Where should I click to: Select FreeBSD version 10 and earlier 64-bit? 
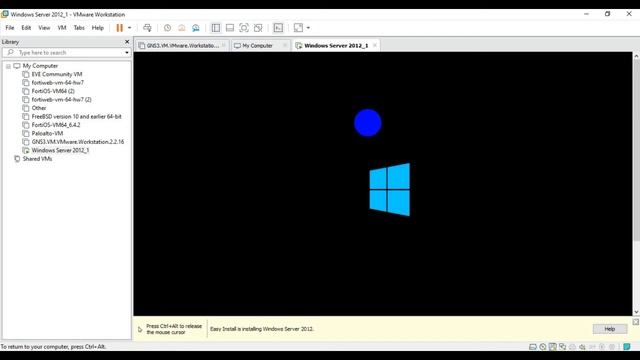(76, 116)
